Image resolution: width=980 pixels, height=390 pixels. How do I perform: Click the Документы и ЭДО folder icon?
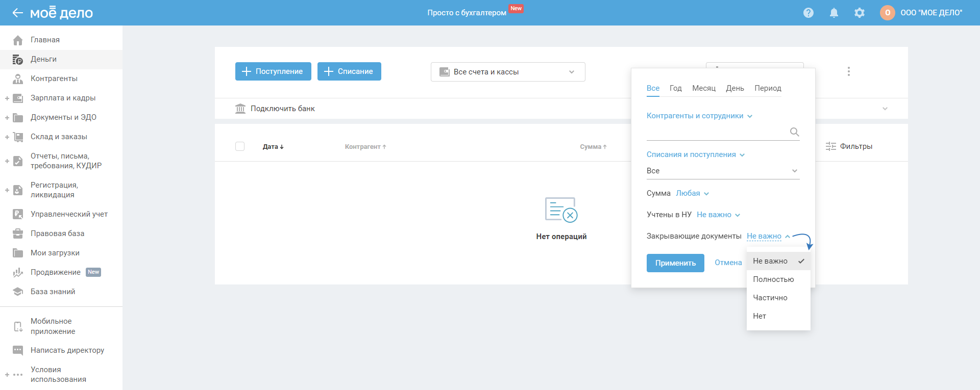tap(18, 117)
